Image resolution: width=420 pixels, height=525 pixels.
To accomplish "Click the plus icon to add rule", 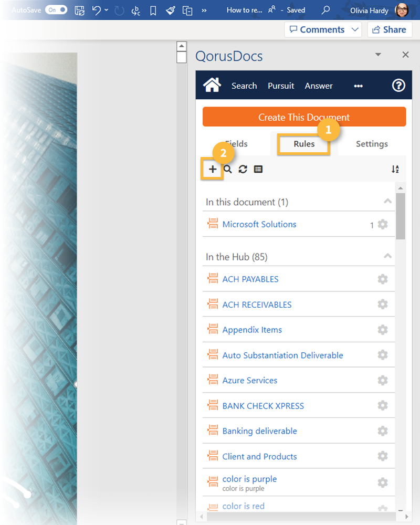I will [213, 169].
